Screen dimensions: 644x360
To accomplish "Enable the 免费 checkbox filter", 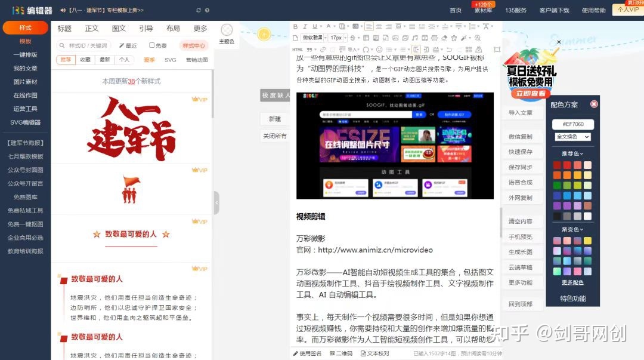I will [x=152, y=45].
